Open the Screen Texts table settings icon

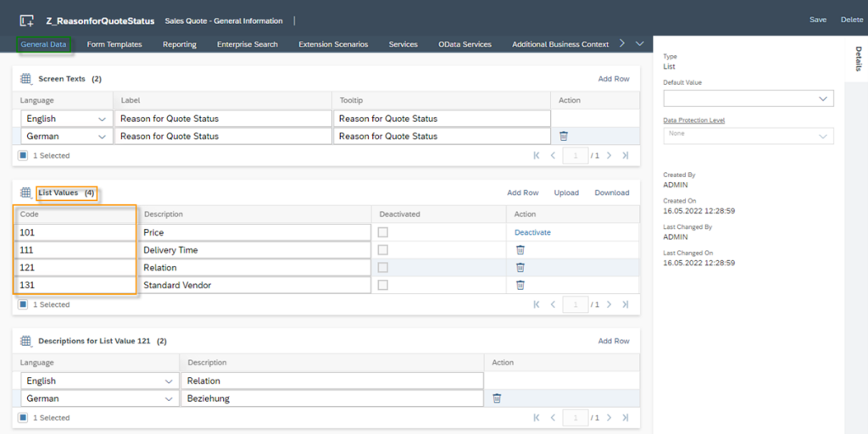coord(26,79)
